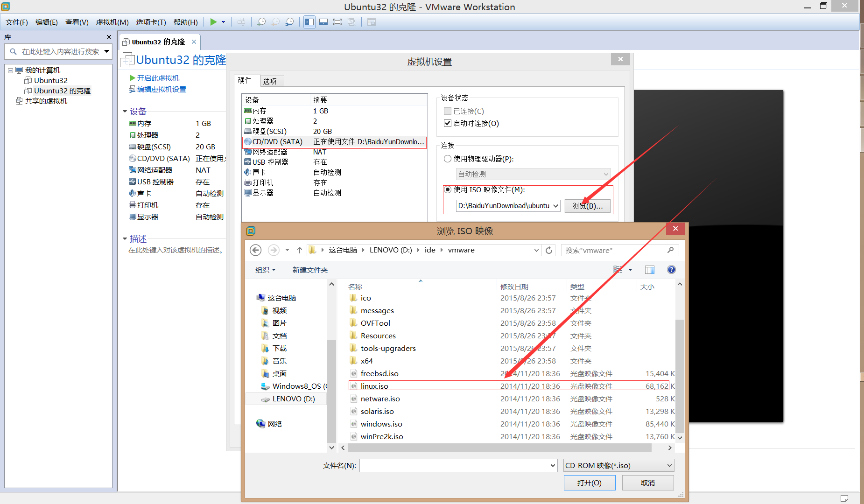Open the 选项卡(T) menu
Screen dimensions: 864x504
point(151,22)
